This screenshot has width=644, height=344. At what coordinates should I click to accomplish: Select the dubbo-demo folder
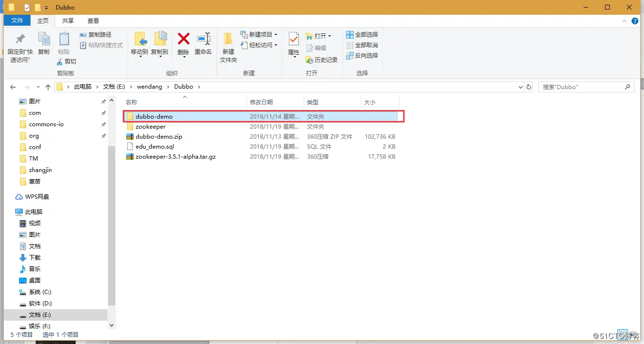[261, 116]
